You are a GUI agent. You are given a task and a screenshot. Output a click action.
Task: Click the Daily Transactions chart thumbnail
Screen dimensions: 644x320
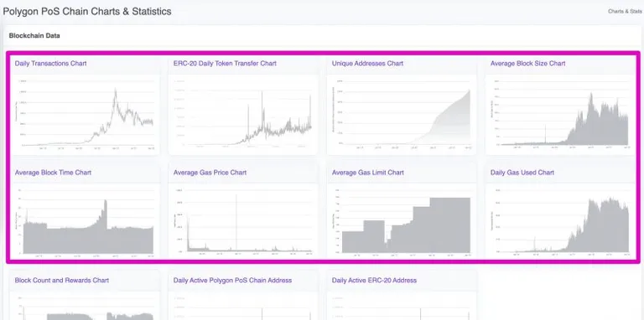click(85, 115)
